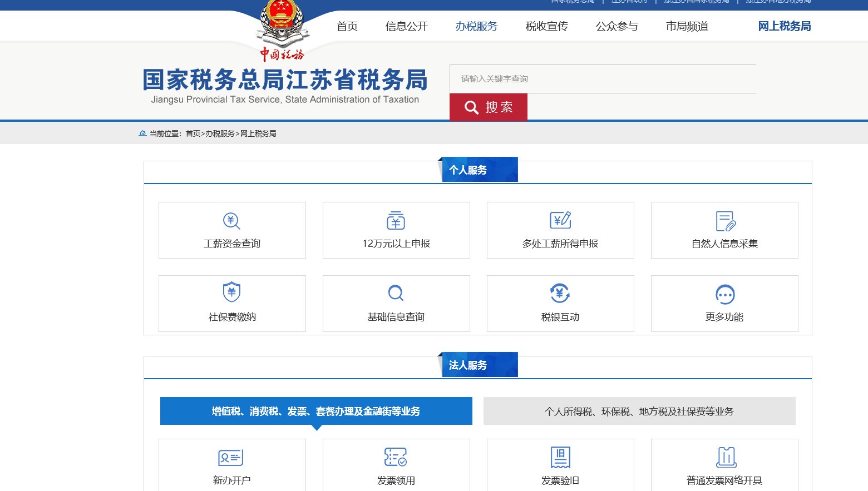
Task: Open 普通发票网络开具 icon
Action: tap(724, 457)
